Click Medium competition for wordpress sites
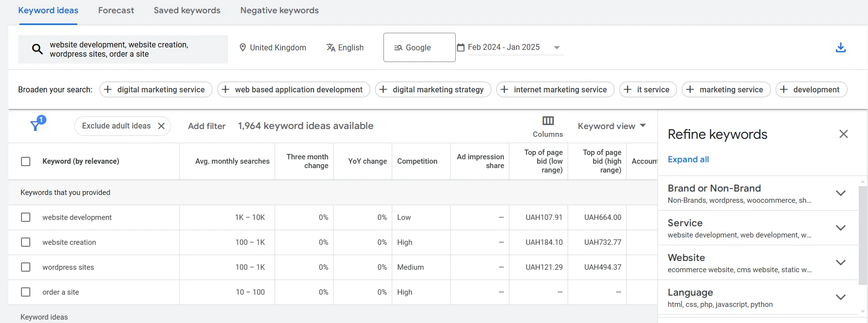 [410, 267]
